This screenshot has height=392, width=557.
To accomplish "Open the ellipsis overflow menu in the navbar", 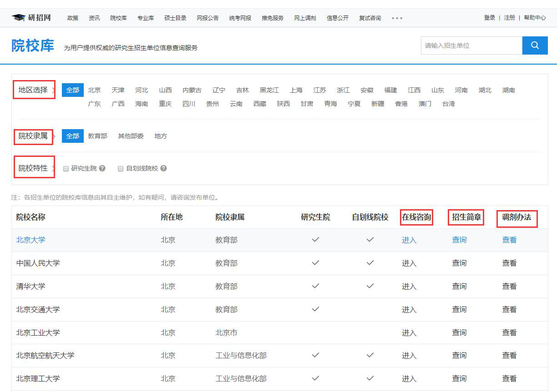I will pyautogui.click(x=396, y=18).
